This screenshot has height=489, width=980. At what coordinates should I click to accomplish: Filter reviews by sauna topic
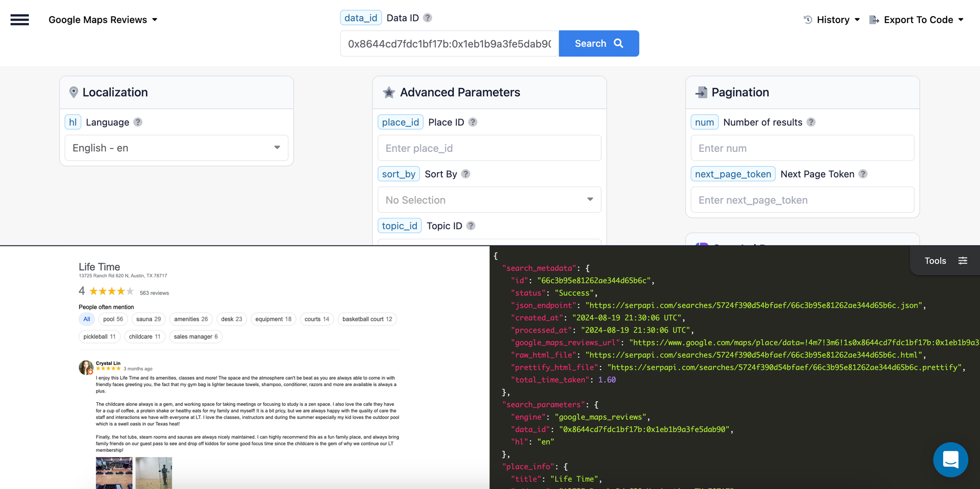coord(148,319)
